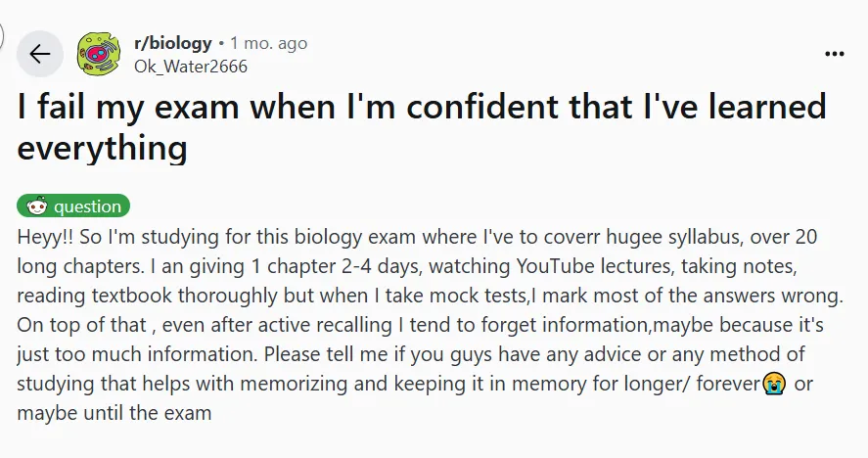The image size is (868, 458).
Task: Click the title line 'I fail my exam'
Action: tap(127, 107)
